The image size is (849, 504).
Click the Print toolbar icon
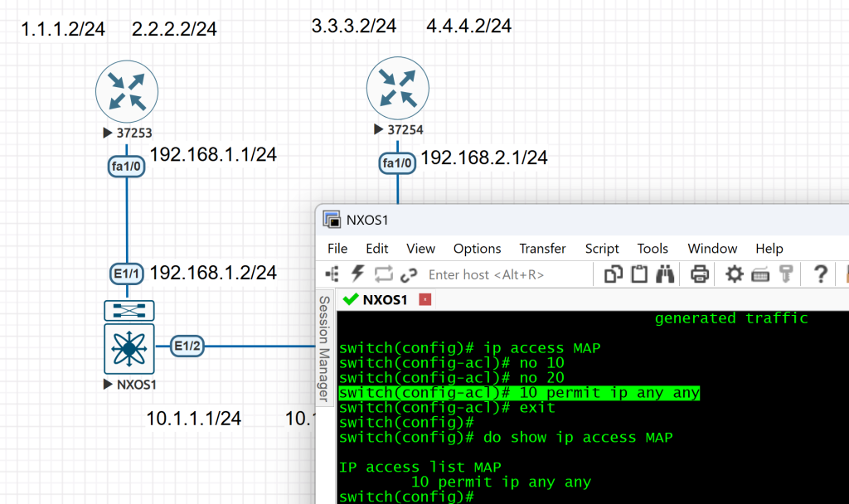[x=700, y=274]
